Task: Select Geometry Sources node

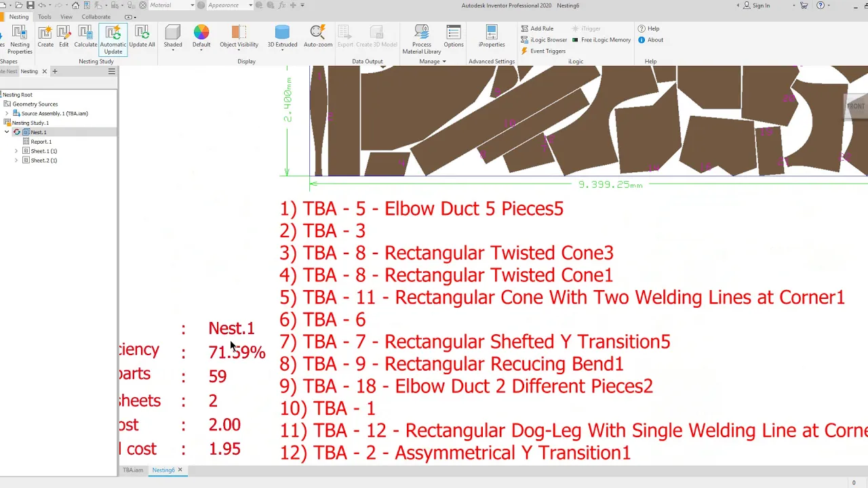Action: click(35, 104)
